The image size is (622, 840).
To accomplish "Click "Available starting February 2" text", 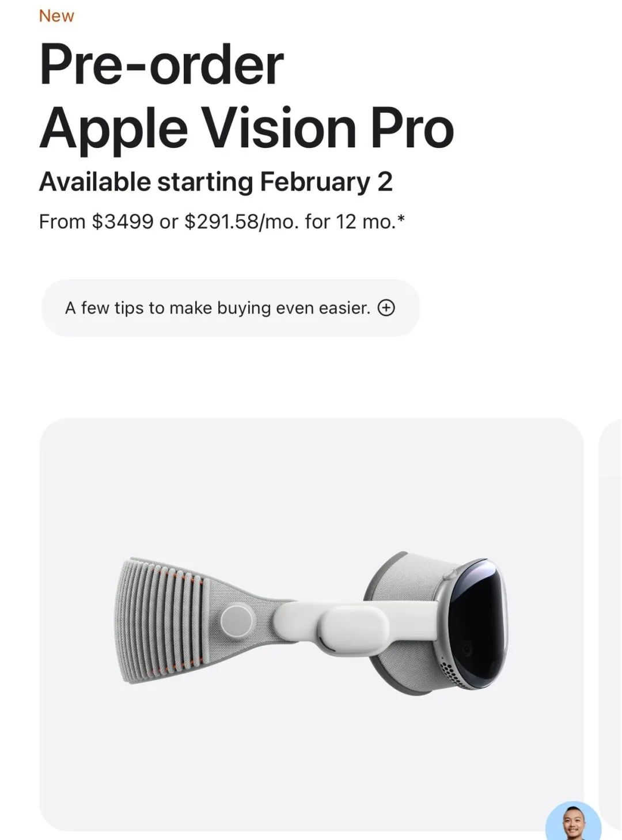I will pyautogui.click(x=215, y=182).
